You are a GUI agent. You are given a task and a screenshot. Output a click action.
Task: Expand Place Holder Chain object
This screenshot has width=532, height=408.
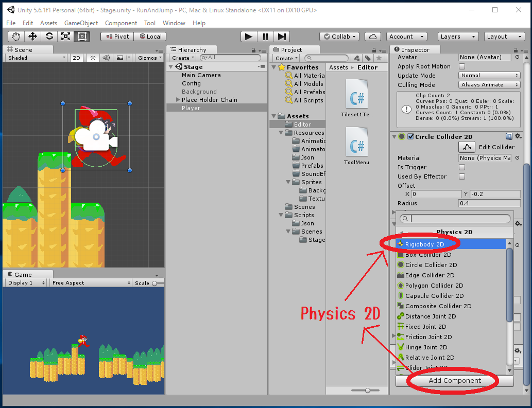pos(178,100)
